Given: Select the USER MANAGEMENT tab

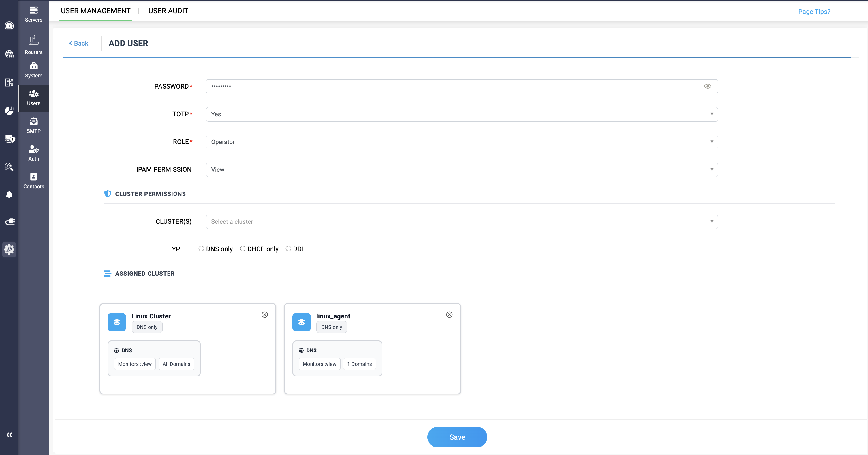Looking at the screenshot, I should click(95, 11).
